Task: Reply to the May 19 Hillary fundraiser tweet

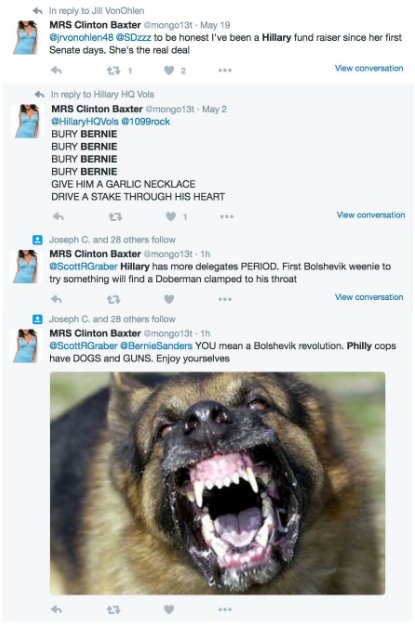Action: [57, 71]
